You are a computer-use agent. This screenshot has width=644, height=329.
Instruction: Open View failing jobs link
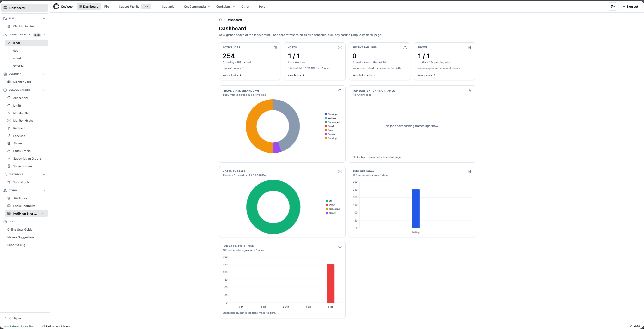364,75
